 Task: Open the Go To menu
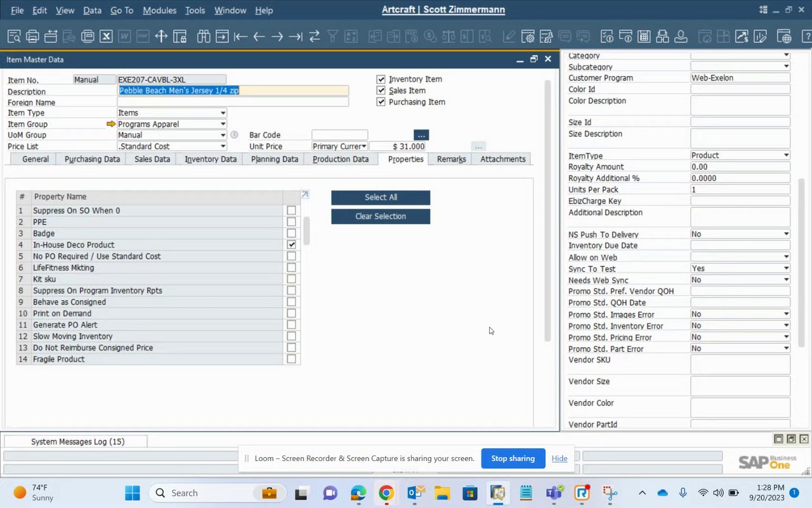[x=122, y=10]
